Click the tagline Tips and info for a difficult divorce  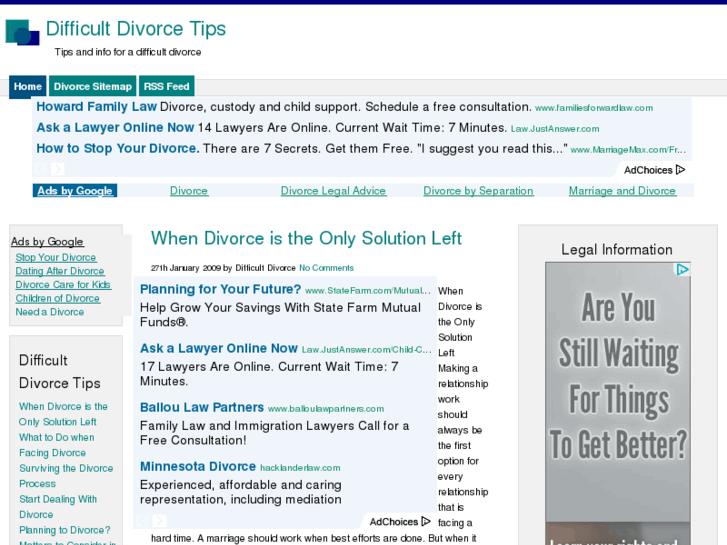pyautogui.click(x=128, y=52)
